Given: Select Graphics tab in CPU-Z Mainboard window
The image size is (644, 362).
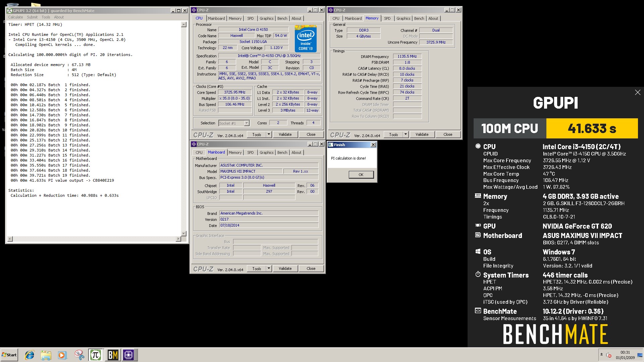Looking at the screenshot, I should 266,153.
